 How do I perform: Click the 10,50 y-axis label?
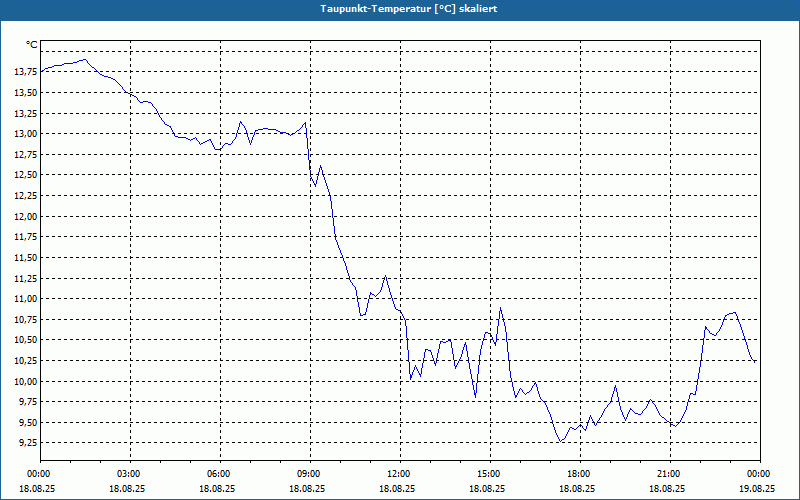click(x=26, y=340)
